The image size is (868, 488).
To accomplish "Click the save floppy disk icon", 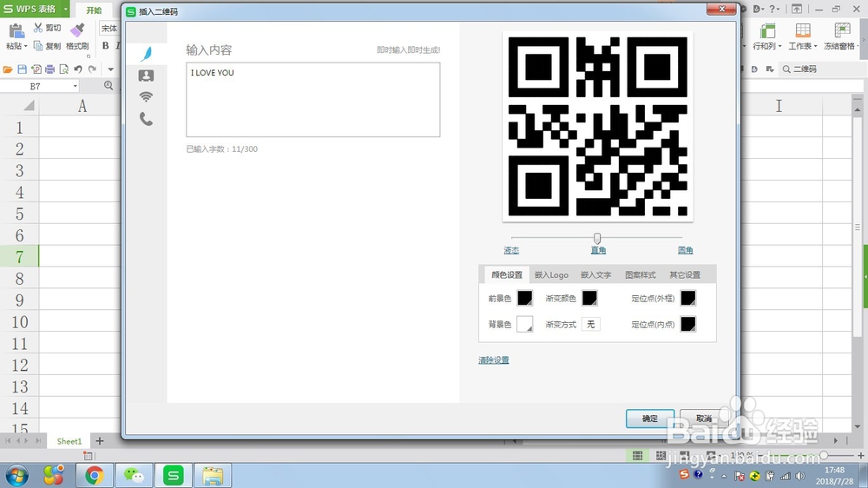I will [x=23, y=69].
